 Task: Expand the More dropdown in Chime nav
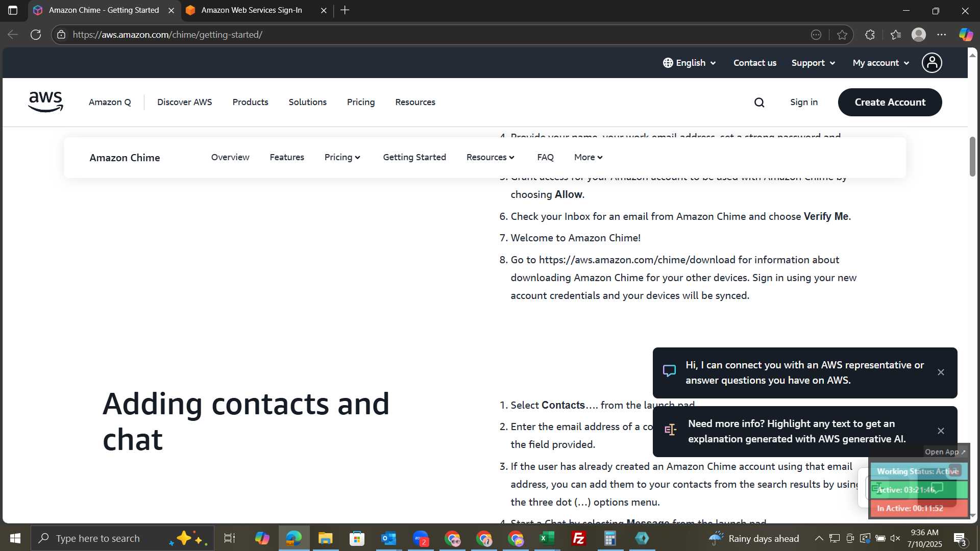pos(589,157)
